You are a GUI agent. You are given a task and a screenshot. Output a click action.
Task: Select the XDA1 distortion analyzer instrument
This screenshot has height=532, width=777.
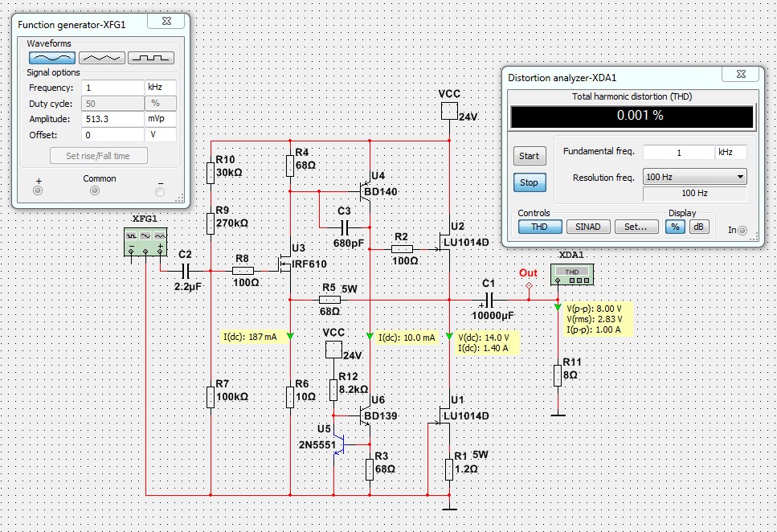click(x=572, y=275)
